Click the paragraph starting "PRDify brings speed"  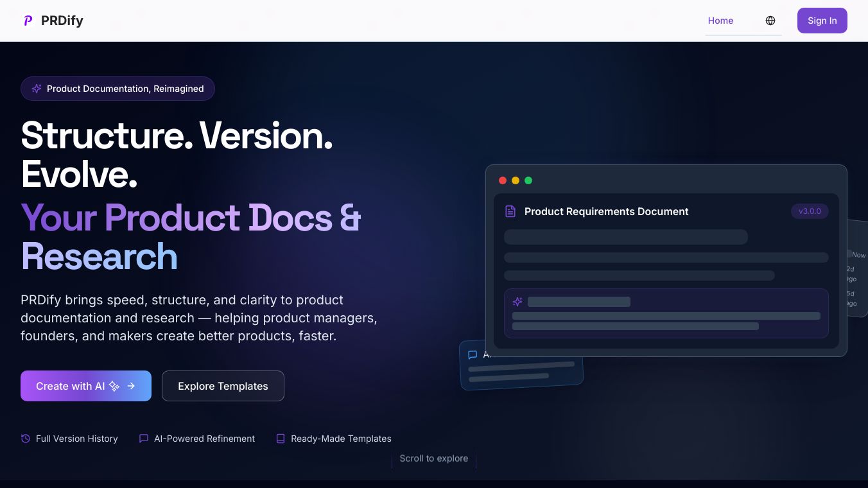(199, 318)
